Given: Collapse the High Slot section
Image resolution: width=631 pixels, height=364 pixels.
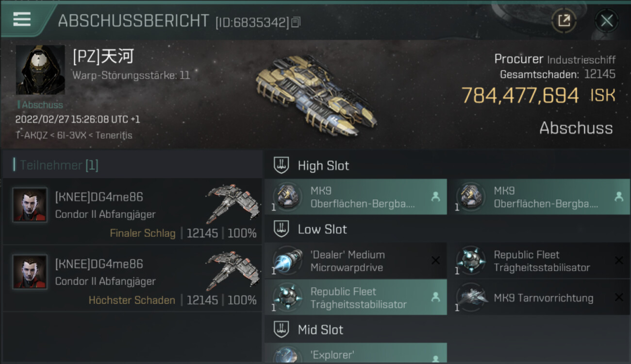Looking at the screenshot, I should point(282,165).
